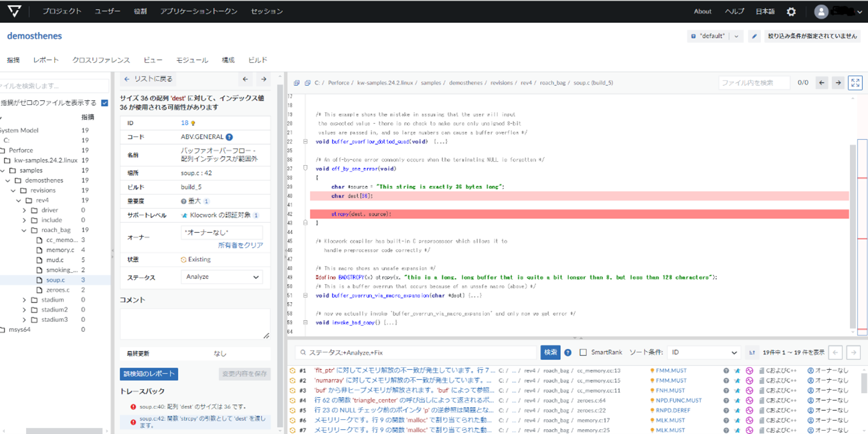The image size is (868, 434).
Task: Collapse the off_by_one_error function fold marker
Action: coord(306,169)
